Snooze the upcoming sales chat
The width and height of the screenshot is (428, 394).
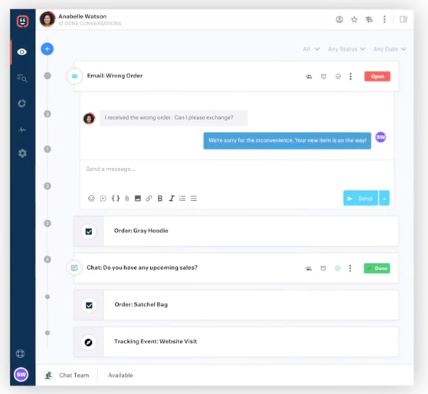pyautogui.click(x=323, y=268)
